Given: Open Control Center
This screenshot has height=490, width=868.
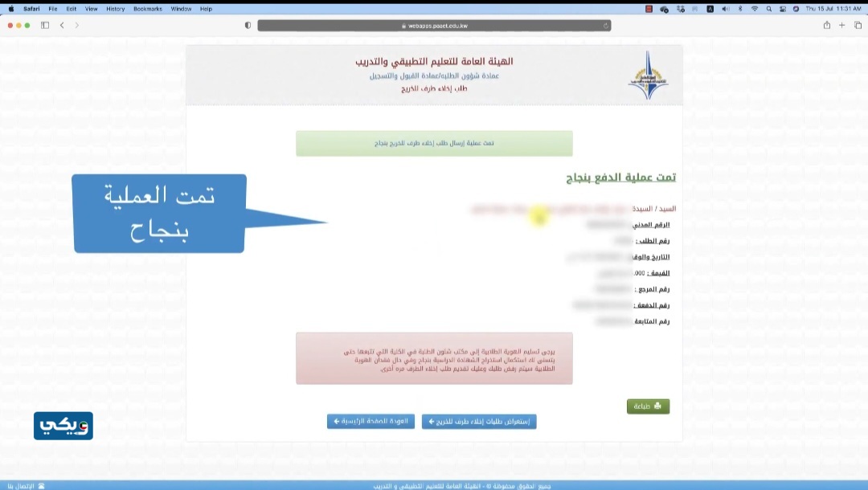Looking at the screenshot, I should pyautogui.click(x=783, y=9).
